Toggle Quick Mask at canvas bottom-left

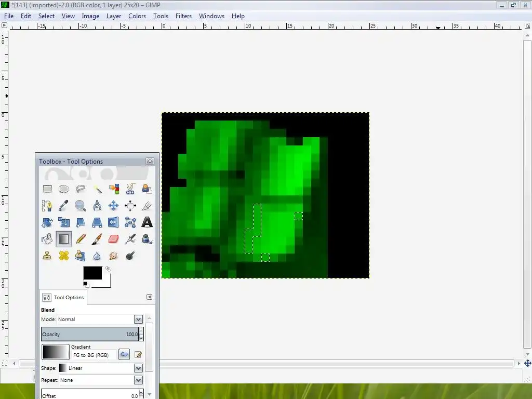point(4,363)
